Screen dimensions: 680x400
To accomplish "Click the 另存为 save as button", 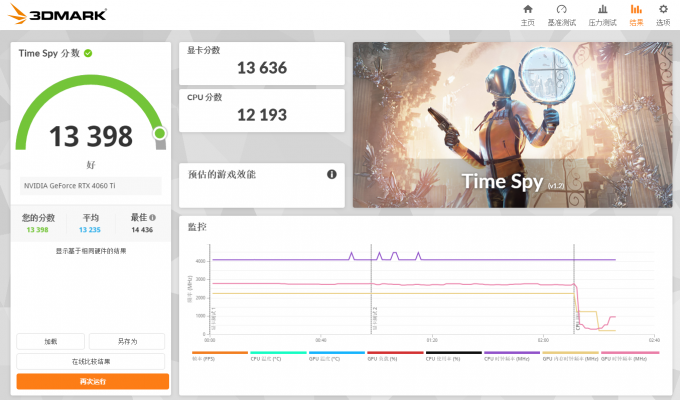I will pos(127,341).
